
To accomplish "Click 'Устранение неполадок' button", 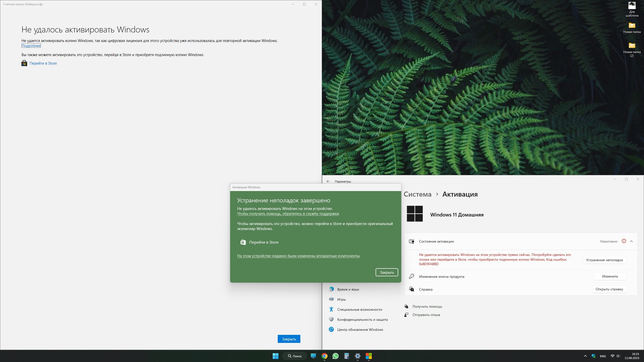I will tap(605, 260).
